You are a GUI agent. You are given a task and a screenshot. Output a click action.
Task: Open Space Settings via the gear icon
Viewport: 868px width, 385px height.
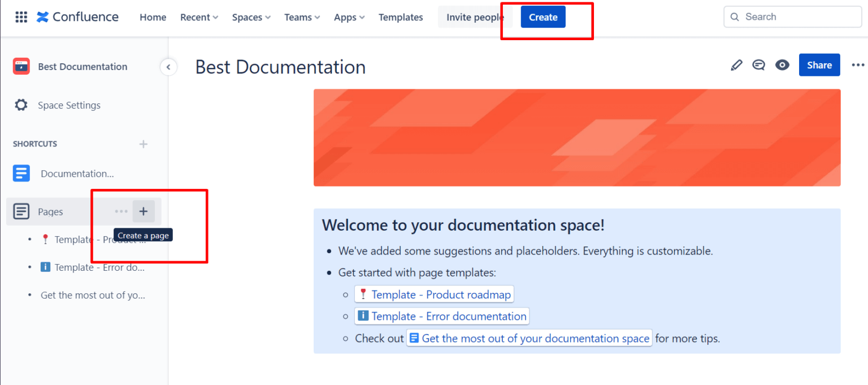(21, 105)
